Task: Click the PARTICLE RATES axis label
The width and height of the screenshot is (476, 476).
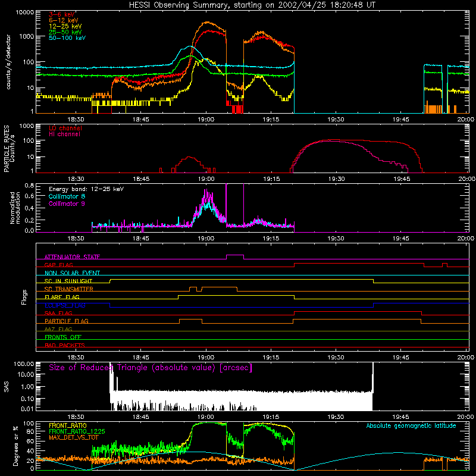Action: [x=9, y=149]
